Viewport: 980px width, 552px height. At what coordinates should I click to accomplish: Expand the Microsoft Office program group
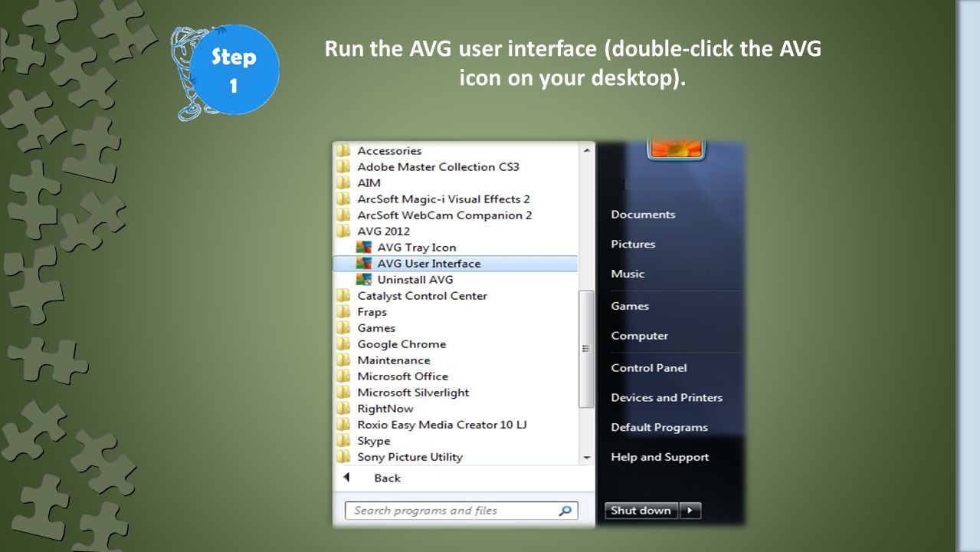point(403,376)
